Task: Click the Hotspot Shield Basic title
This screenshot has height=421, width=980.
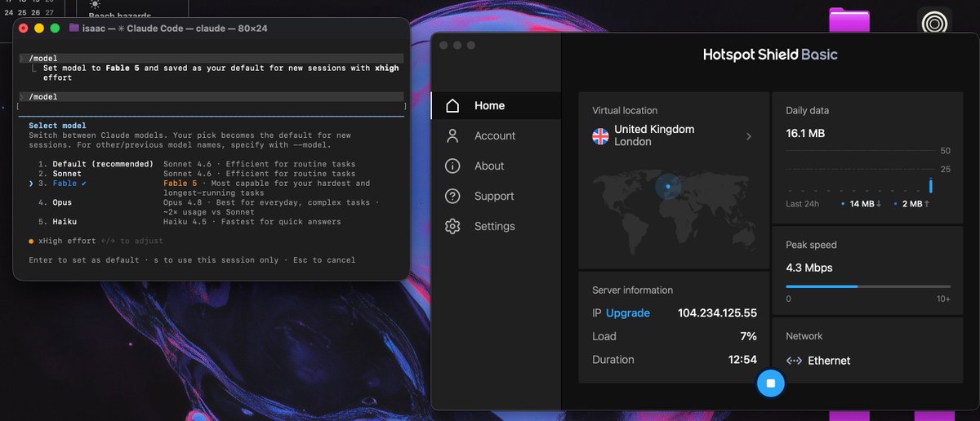Action: 770,55
